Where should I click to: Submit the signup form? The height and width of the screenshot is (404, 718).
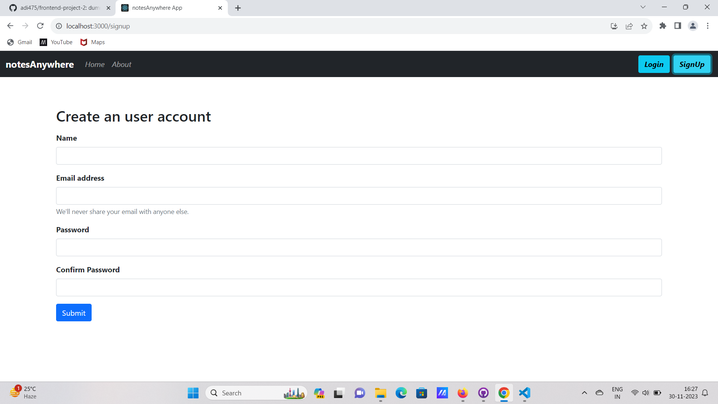(x=74, y=313)
